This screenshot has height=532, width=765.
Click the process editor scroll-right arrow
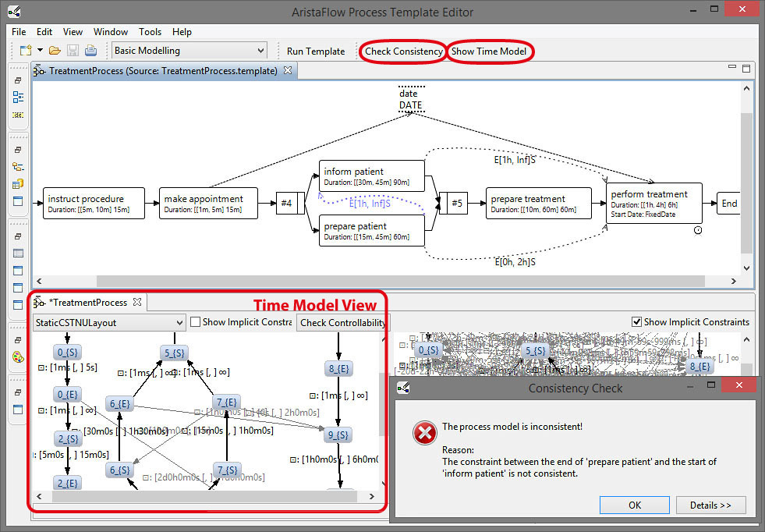tap(733, 281)
